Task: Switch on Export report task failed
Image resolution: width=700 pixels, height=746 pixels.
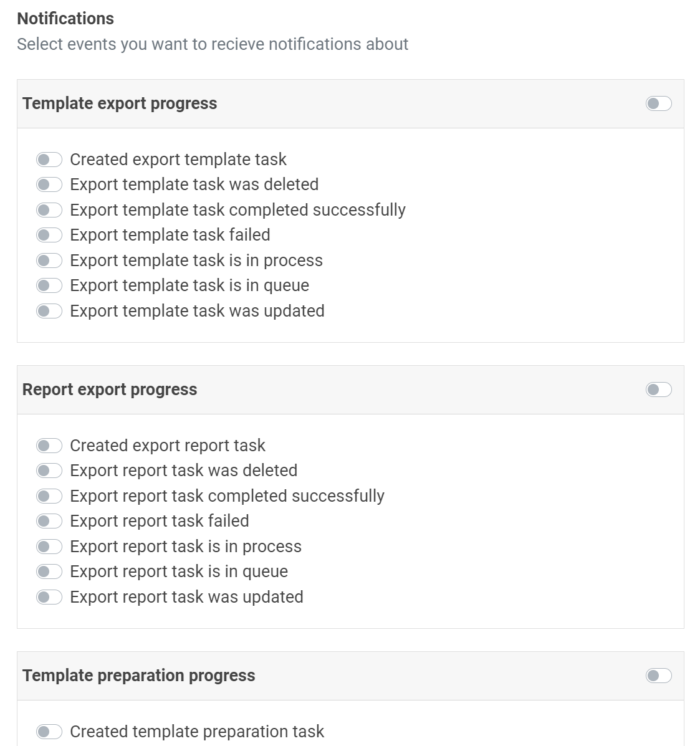Action: pos(49,521)
